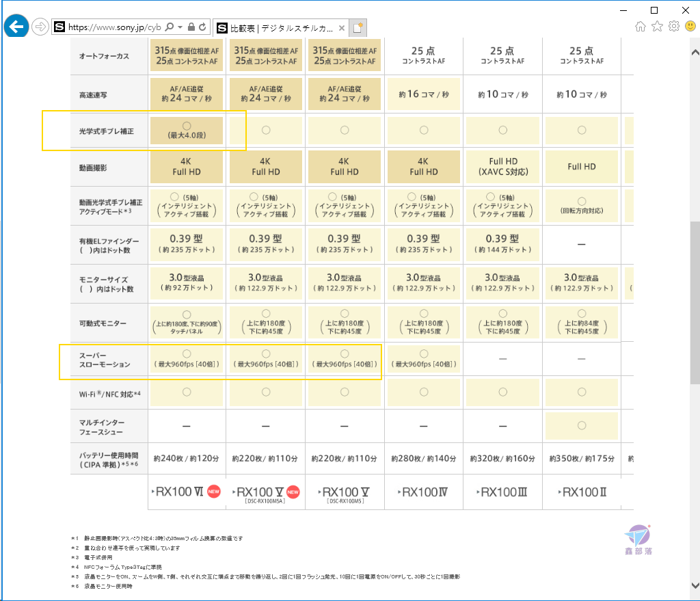
Task: Click the vertical scrollbar thumb
Action: click(695, 302)
